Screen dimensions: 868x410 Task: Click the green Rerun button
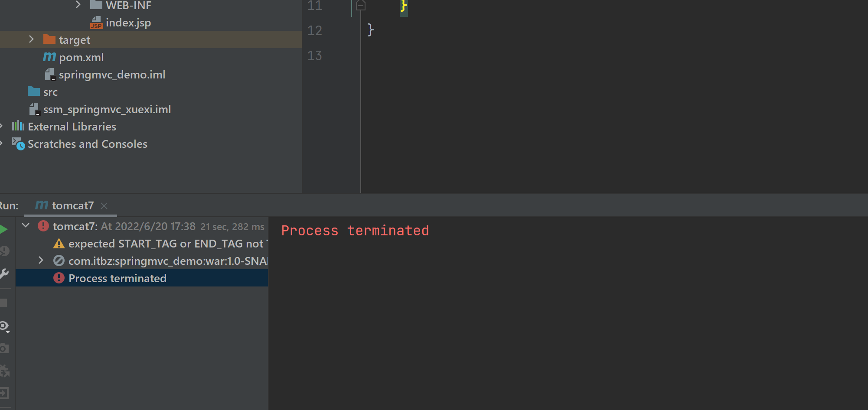point(3,229)
